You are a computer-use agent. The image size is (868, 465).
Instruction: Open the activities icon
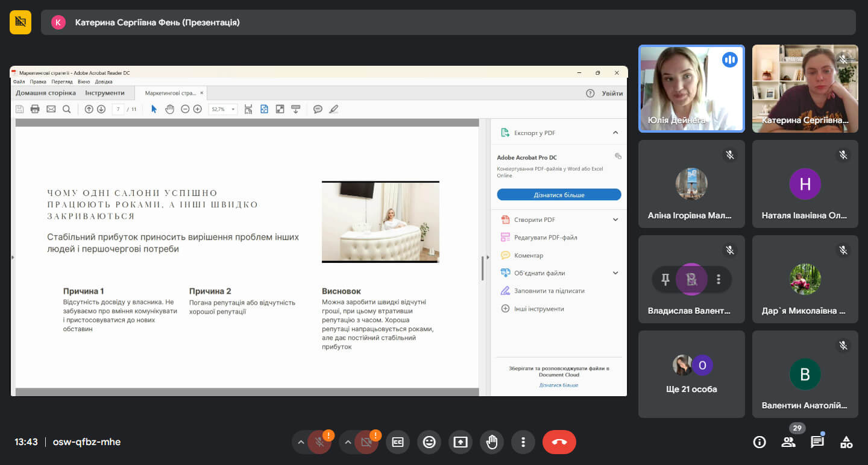tap(846, 442)
